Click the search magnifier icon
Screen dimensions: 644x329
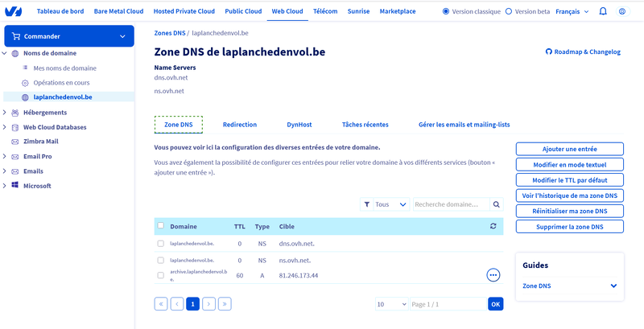point(497,204)
